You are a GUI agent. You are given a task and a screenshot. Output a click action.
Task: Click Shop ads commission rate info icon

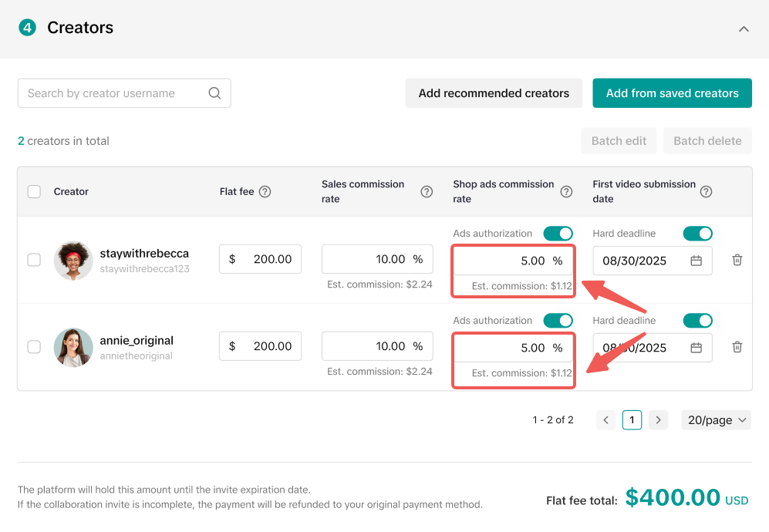(566, 192)
